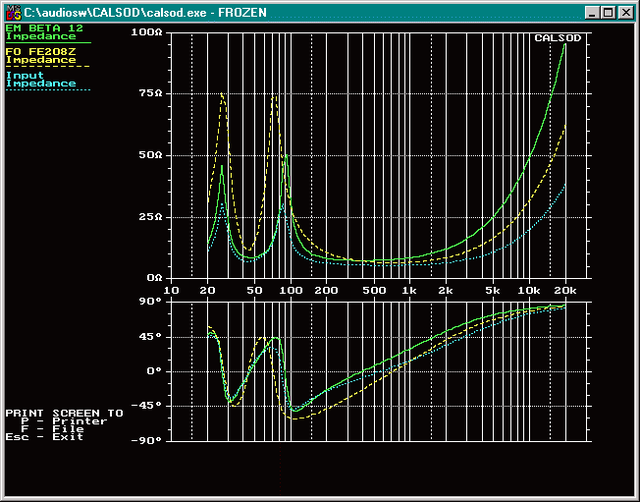The image size is (640, 502).
Task: Minimize the calsod.exe window
Action: pos(592,13)
